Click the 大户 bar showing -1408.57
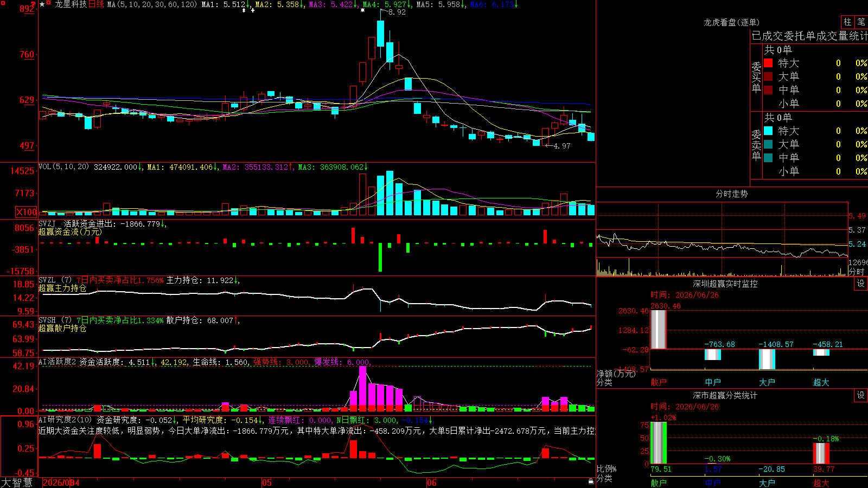The height and width of the screenshot is (488, 868). coord(767,359)
